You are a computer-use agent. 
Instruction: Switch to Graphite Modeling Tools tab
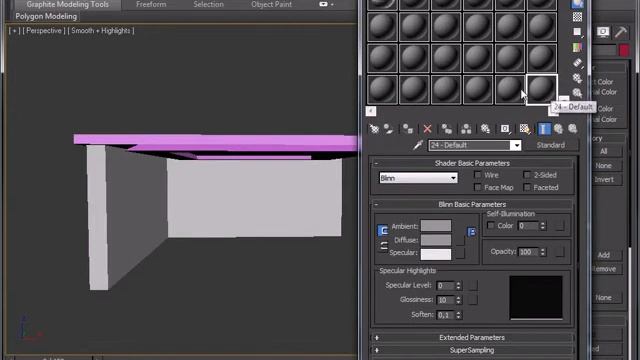[x=68, y=4]
